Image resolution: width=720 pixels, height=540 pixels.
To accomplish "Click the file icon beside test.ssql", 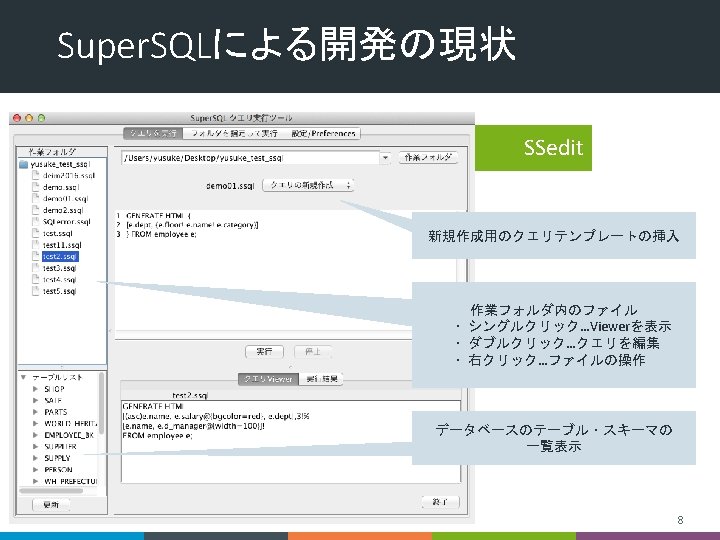I will pyautogui.click(x=35, y=233).
